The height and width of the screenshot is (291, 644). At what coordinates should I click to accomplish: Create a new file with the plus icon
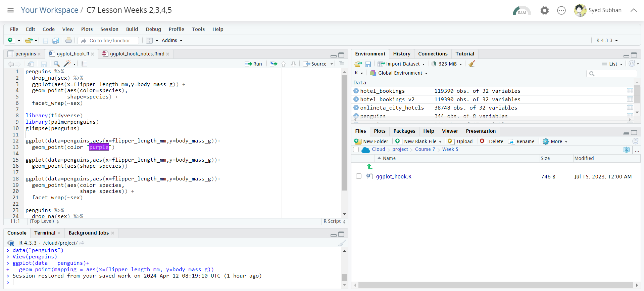point(10,40)
